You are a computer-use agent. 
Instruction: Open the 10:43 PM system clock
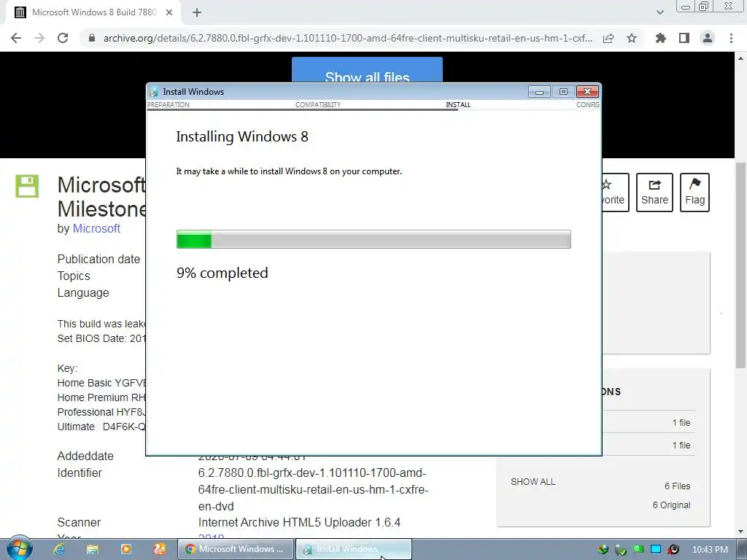point(710,550)
